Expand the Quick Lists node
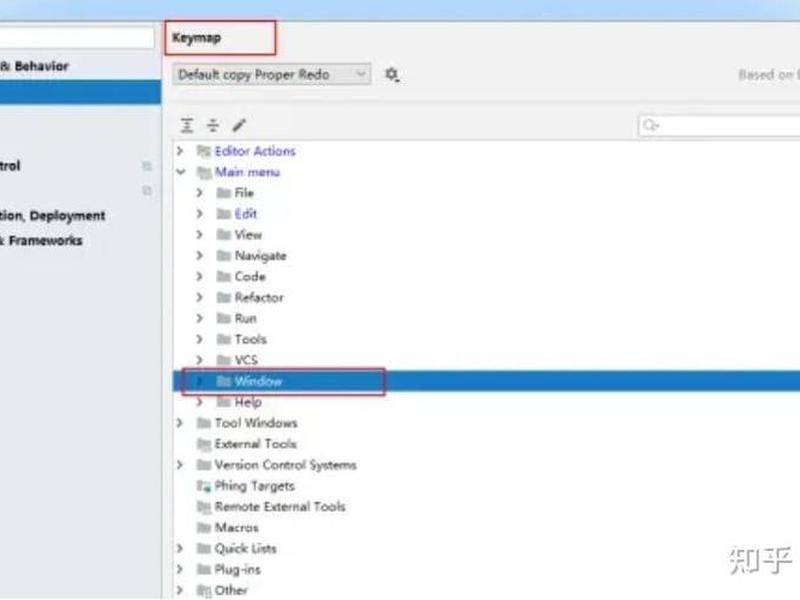Image resolution: width=800 pixels, height=600 pixels. coord(180,548)
